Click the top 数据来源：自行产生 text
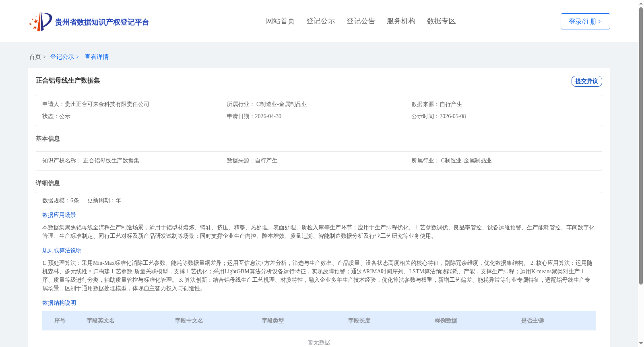 point(437,104)
